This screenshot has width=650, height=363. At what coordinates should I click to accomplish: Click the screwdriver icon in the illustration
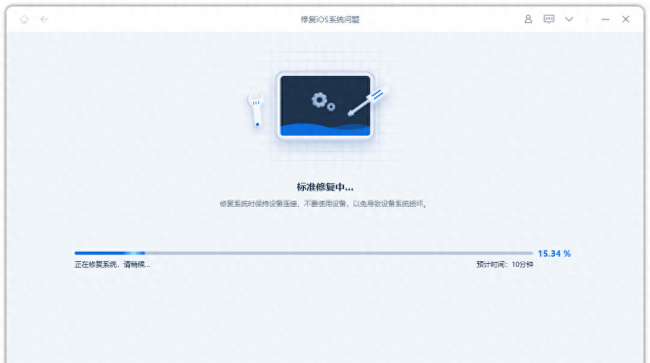(367, 102)
